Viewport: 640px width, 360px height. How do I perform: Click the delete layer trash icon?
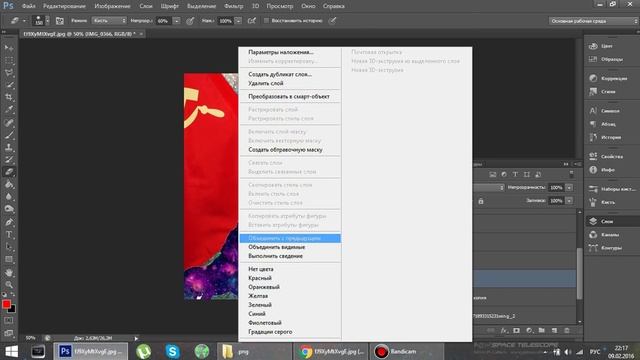567,331
